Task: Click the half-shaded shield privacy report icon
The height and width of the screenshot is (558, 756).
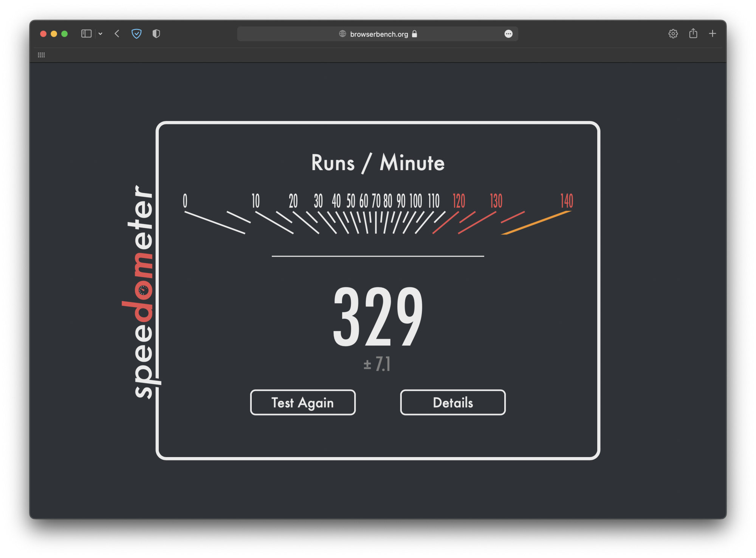Action: tap(156, 34)
